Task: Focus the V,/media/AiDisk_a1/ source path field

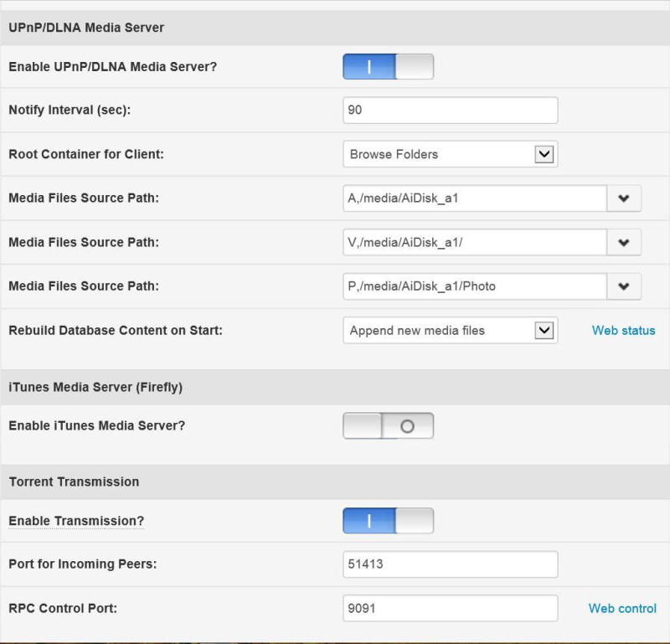Action: (475, 242)
